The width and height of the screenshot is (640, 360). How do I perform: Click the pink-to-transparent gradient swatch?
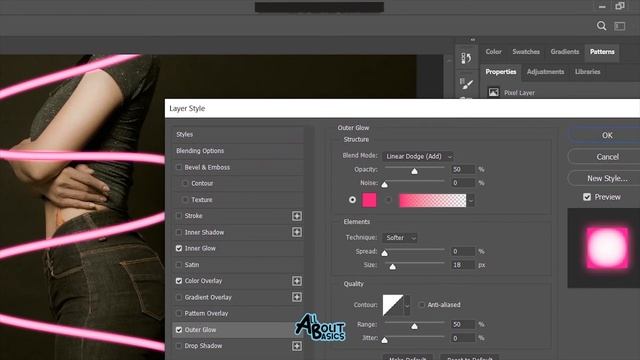point(433,200)
